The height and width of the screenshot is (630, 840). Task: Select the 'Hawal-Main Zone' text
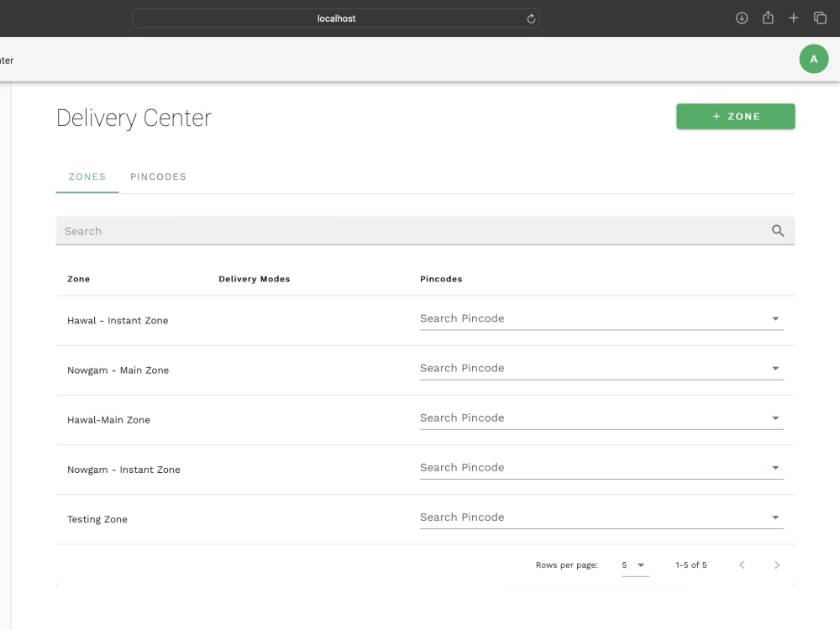[108, 420]
